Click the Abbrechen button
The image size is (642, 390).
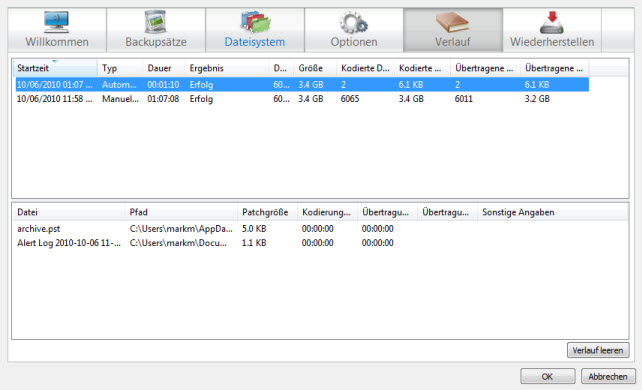click(608, 376)
